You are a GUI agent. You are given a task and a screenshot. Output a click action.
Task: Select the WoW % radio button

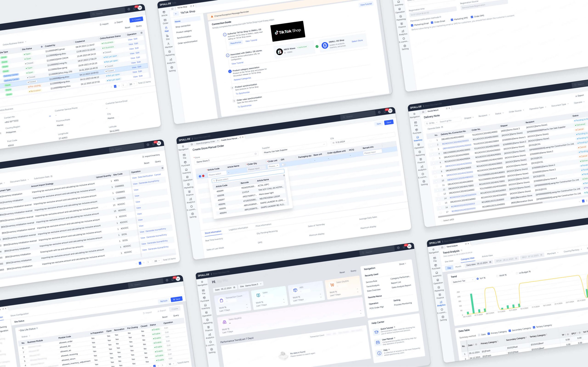point(497,276)
